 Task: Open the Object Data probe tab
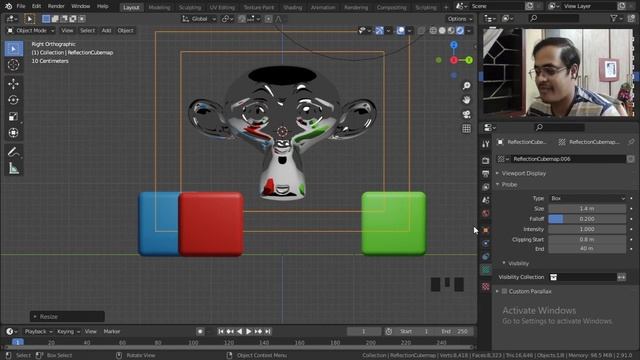tap(485, 270)
